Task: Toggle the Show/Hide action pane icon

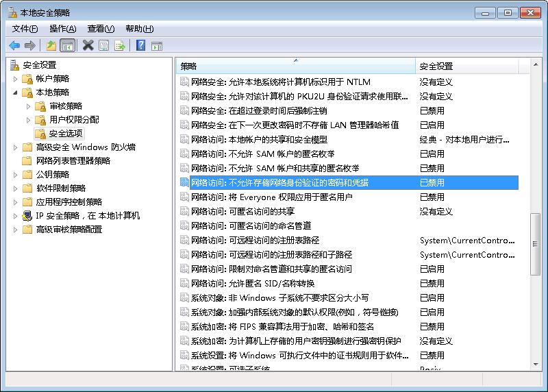Action: [x=157, y=46]
